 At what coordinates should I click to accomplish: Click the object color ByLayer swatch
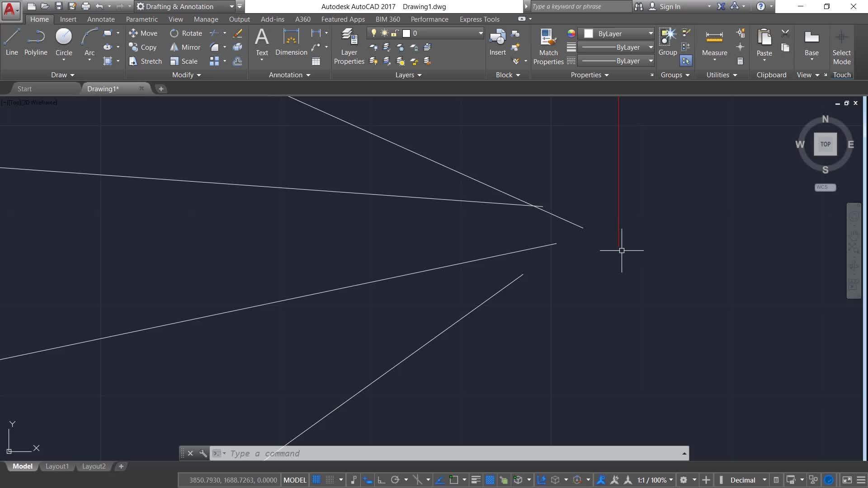(x=588, y=33)
